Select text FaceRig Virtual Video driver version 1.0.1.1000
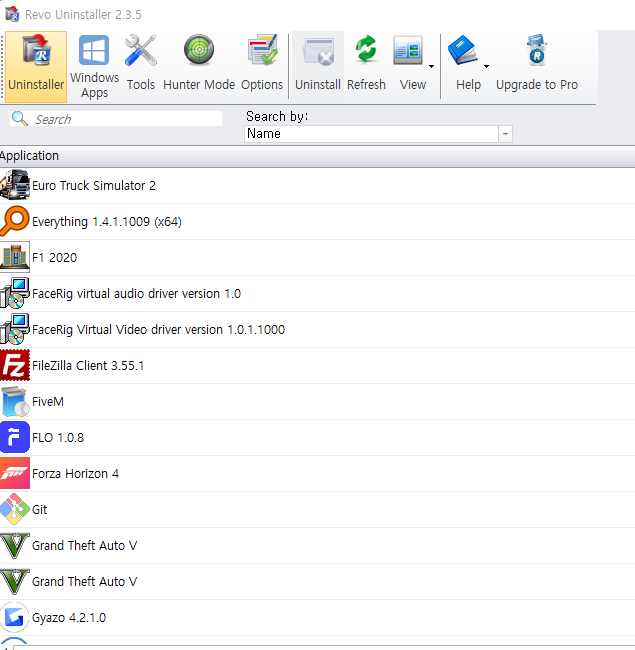Screen dimensions: 635x650 [x=158, y=330]
